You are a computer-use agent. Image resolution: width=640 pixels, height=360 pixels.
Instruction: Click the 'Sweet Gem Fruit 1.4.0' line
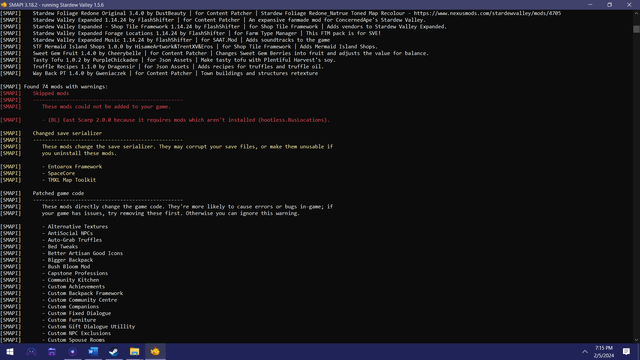(x=231, y=53)
